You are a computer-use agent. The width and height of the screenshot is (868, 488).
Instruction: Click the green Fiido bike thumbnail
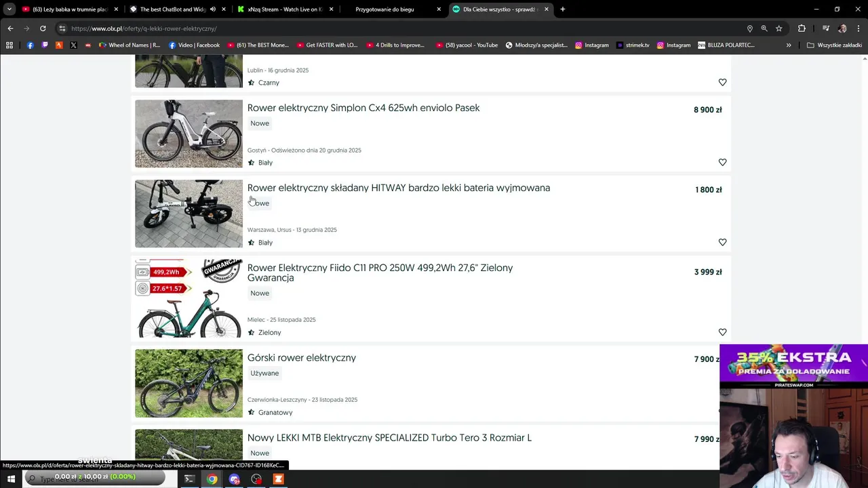tap(189, 298)
